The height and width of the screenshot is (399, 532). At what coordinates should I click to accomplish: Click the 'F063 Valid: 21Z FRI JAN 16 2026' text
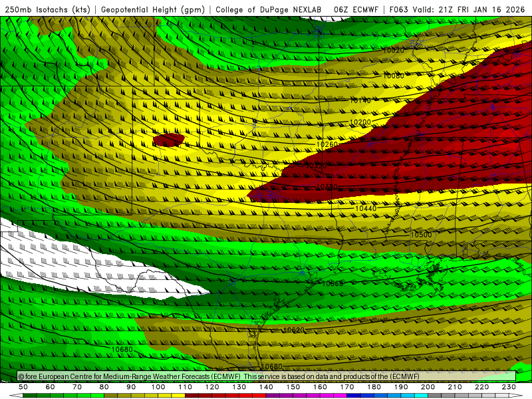457,9
